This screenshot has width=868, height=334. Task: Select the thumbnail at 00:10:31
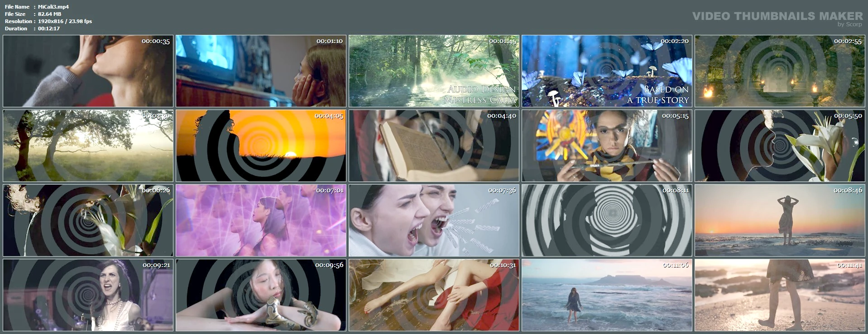[x=434, y=295]
